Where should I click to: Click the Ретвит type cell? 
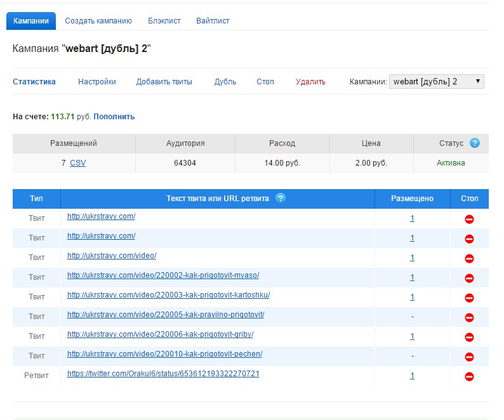[36, 376]
